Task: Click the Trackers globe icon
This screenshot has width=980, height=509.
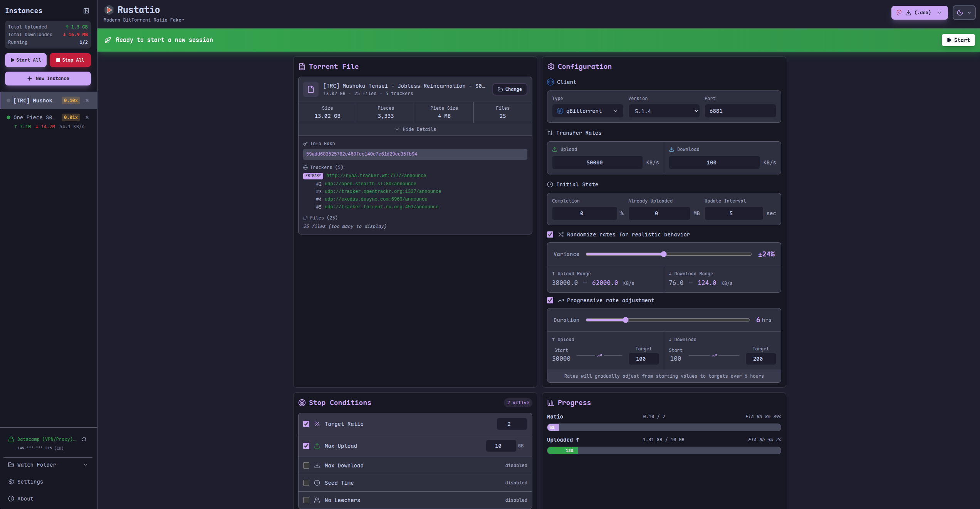Action: click(305, 167)
